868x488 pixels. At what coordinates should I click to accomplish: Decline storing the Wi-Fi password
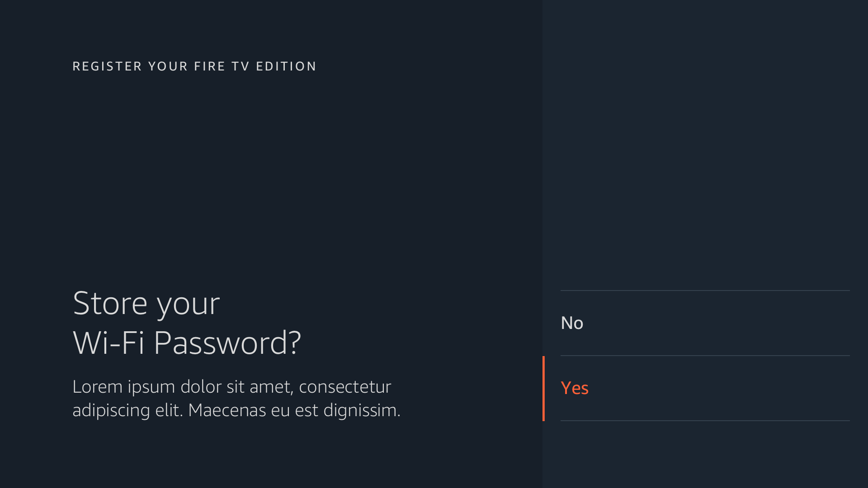pos(572,323)
